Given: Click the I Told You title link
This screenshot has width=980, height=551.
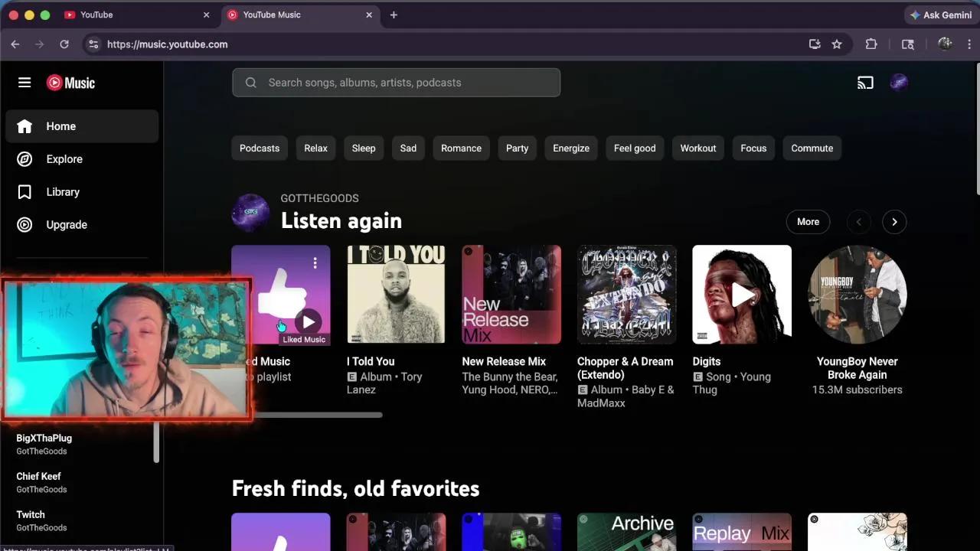Looking at the screenshot, I should click(x=371, y=361).
